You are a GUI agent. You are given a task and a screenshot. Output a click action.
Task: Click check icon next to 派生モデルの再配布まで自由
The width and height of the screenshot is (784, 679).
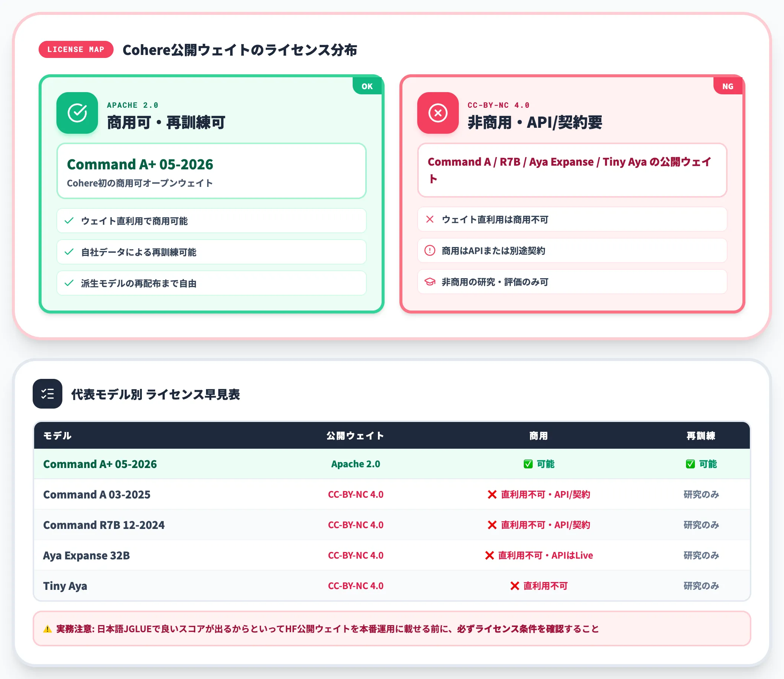point(69,283)
